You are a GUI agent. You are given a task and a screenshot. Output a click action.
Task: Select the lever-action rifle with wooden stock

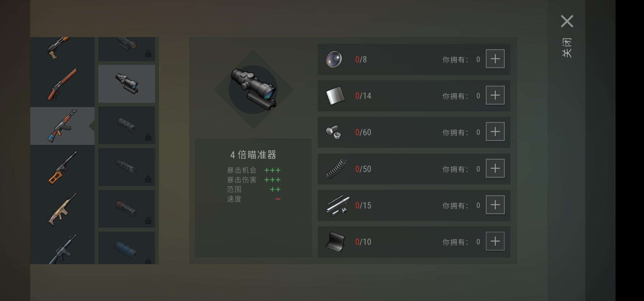[62, 84]
